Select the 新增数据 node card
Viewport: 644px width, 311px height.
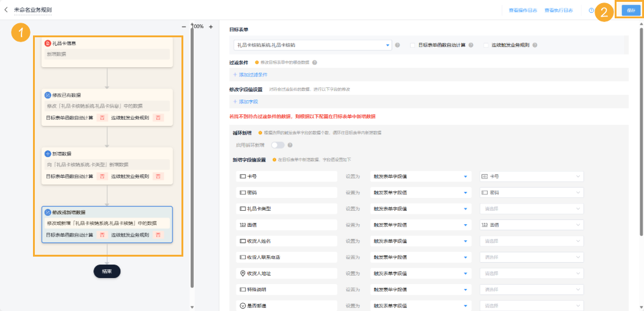(107, 166)
